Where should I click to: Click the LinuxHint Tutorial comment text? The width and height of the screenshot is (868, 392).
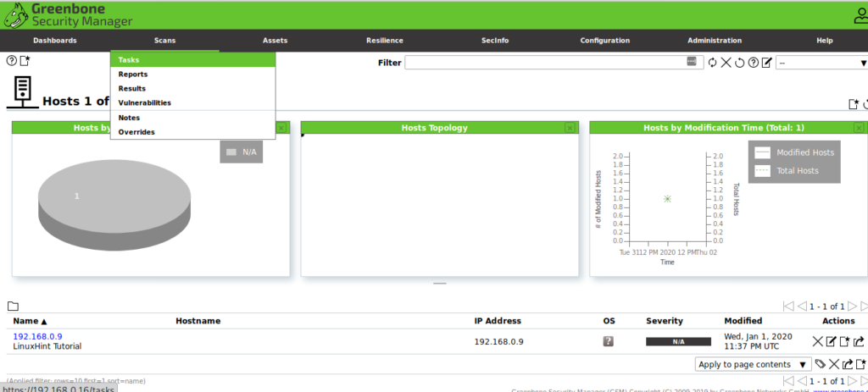47,346
